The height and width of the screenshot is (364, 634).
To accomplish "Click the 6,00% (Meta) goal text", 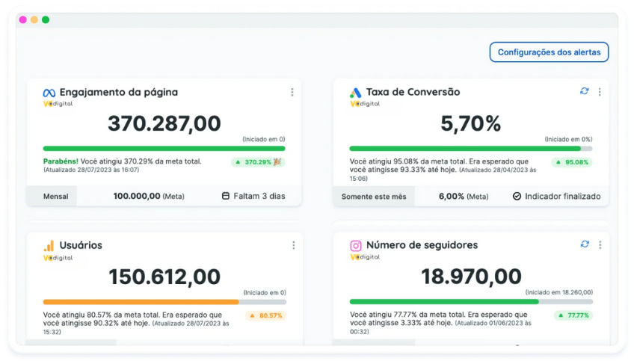I will (x=464, y=196).
